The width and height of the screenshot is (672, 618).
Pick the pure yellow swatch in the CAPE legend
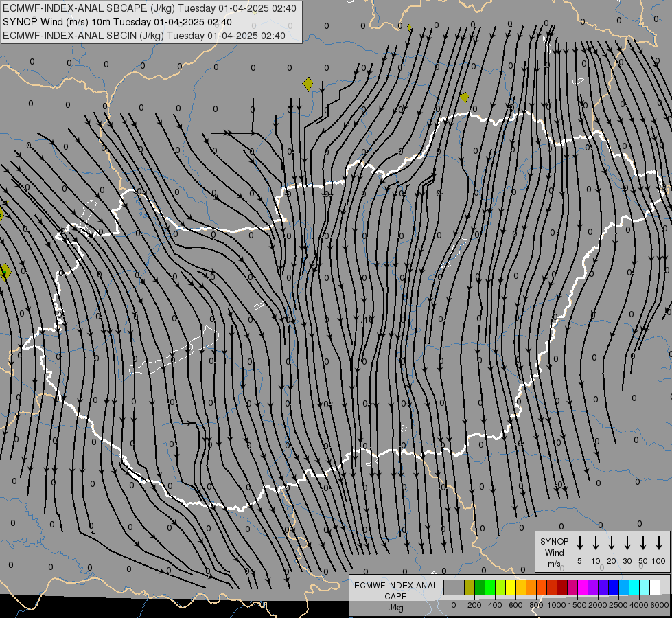pyautogui.click(x=511, y=588)
